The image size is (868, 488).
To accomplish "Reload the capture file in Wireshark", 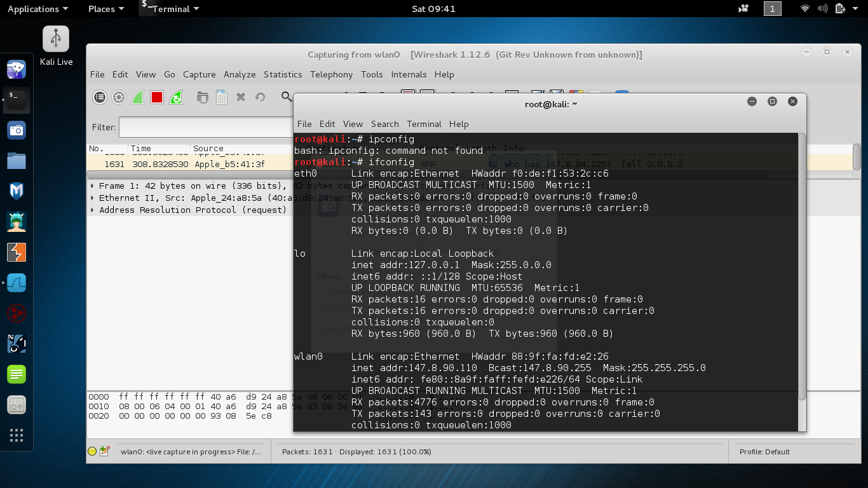I will [260, 97].
